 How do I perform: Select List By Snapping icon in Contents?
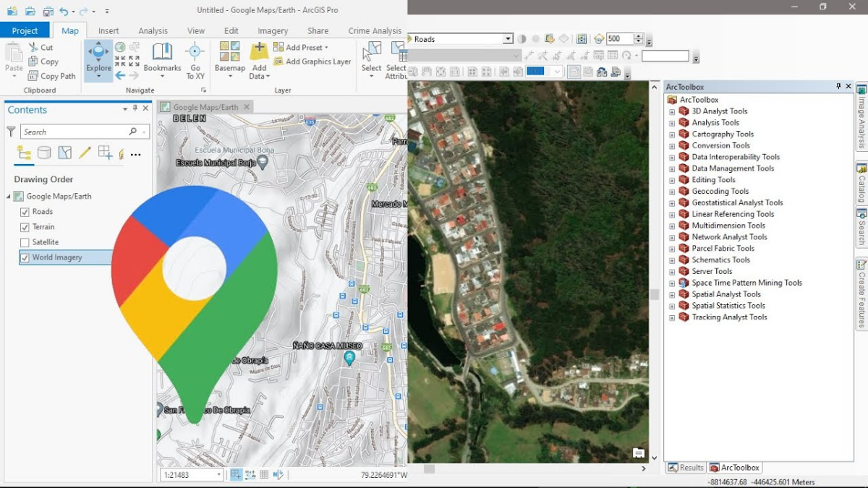(x=105, y=153)
